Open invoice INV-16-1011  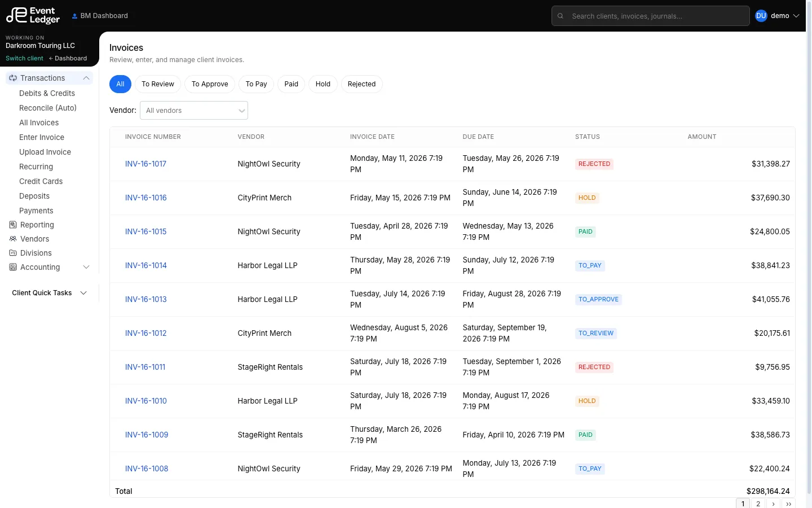[145, 367]
